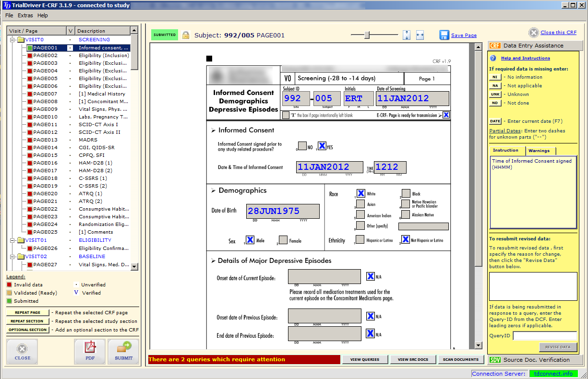Collapse the VISIT01 Eligibility node

(x=13, y=240)
